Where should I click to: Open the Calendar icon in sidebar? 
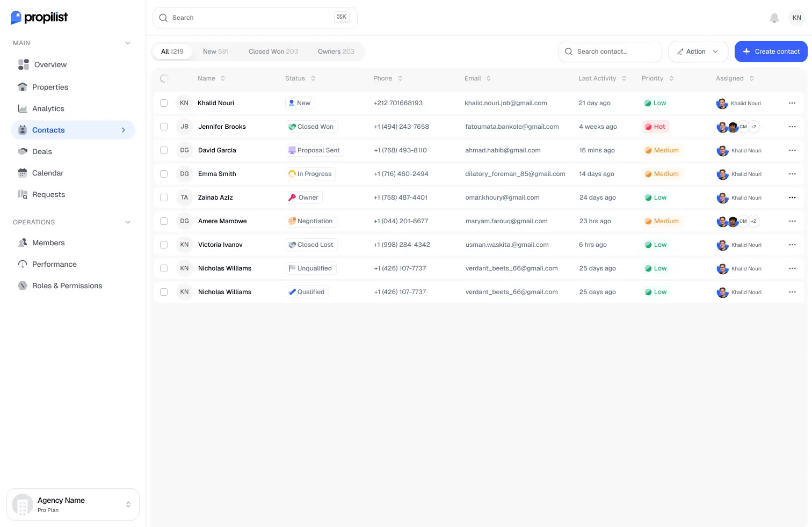tap(23, 173)
